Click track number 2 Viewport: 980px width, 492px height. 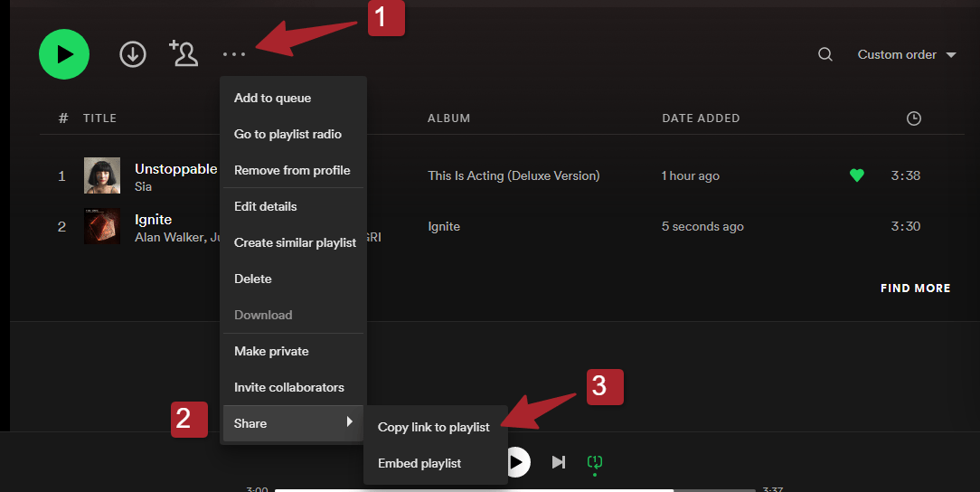click(x=61, y=226)
